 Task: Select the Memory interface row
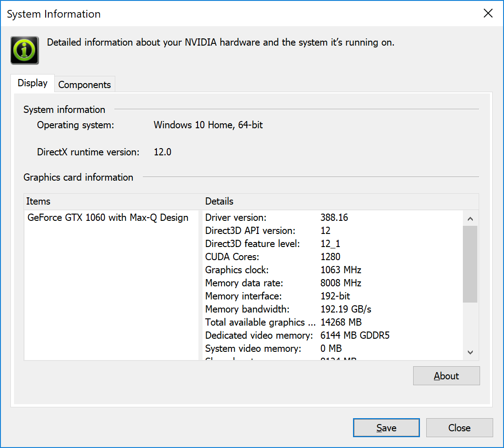pos(333,296)
